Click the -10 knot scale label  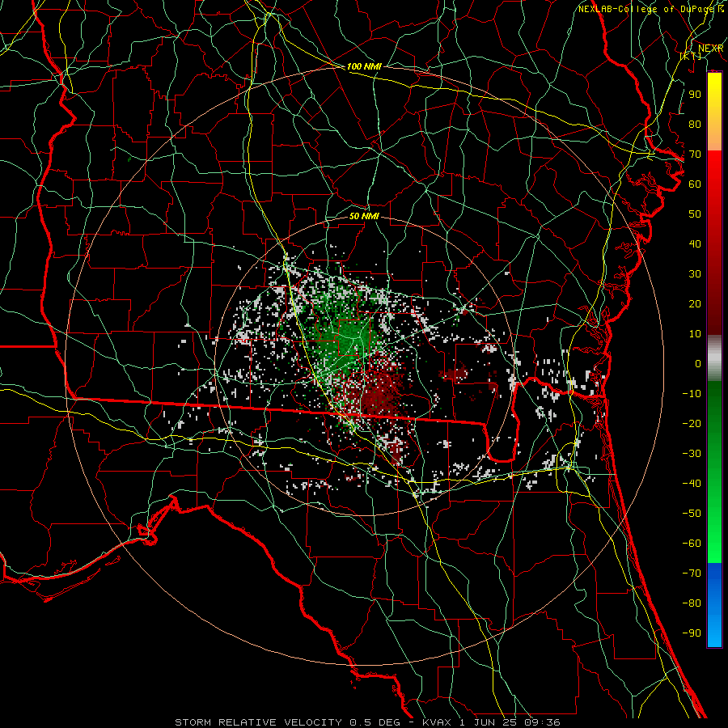click(x=692, y=394)
